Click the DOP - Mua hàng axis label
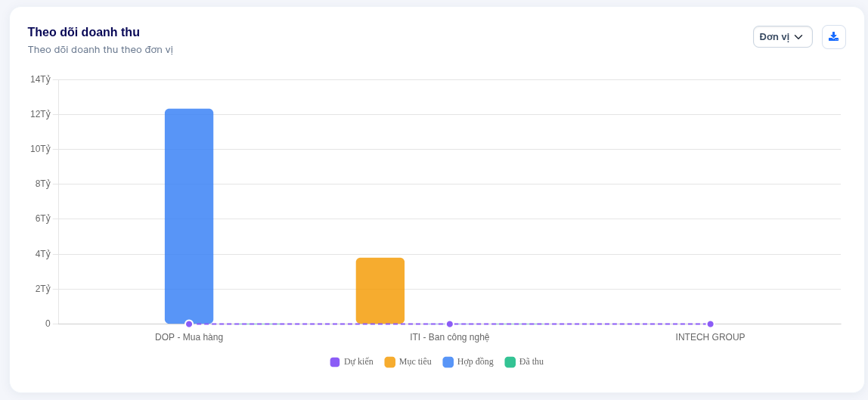868x400 pixels. click(189, 337)
